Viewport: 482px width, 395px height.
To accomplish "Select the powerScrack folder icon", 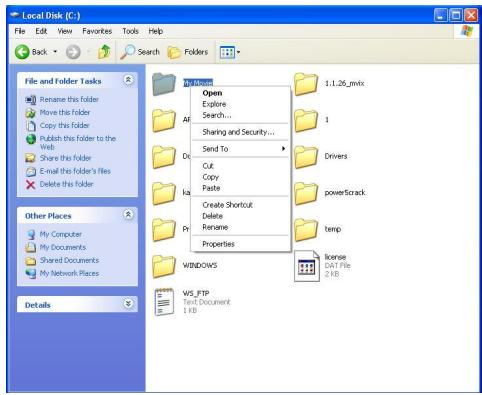I will [x=306, y=193].
